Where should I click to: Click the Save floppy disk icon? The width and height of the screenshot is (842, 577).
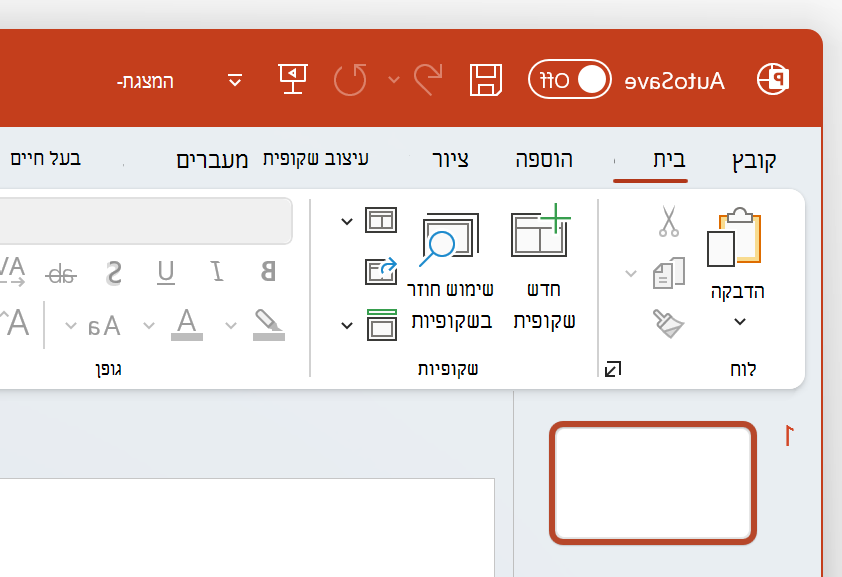pos(486,80)
